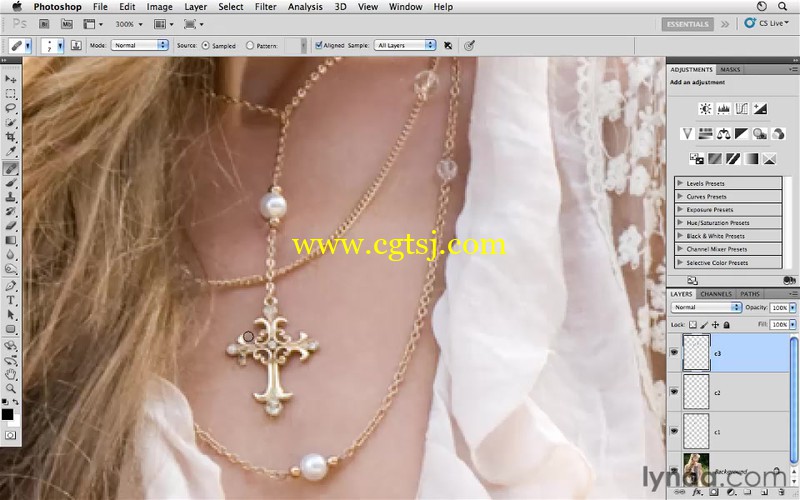Add a Color Balance adjustment
Image resolution: width=800 pixels, height=500 pixels.
(723, 134)
